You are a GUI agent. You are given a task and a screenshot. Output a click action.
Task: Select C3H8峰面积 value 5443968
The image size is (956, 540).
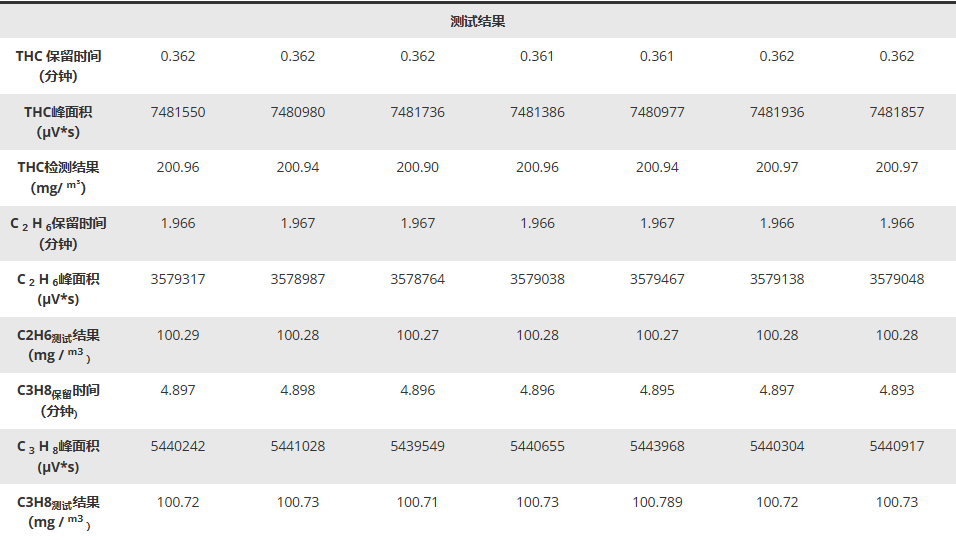657,446
